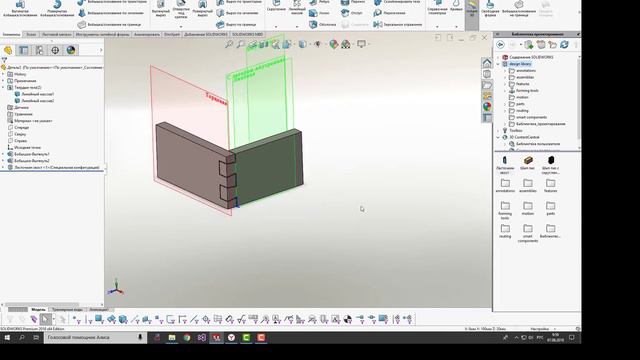Open the Настройка dropdown in the status bar
The height and width of the screenshot is (360, 640).
(543, 329)
